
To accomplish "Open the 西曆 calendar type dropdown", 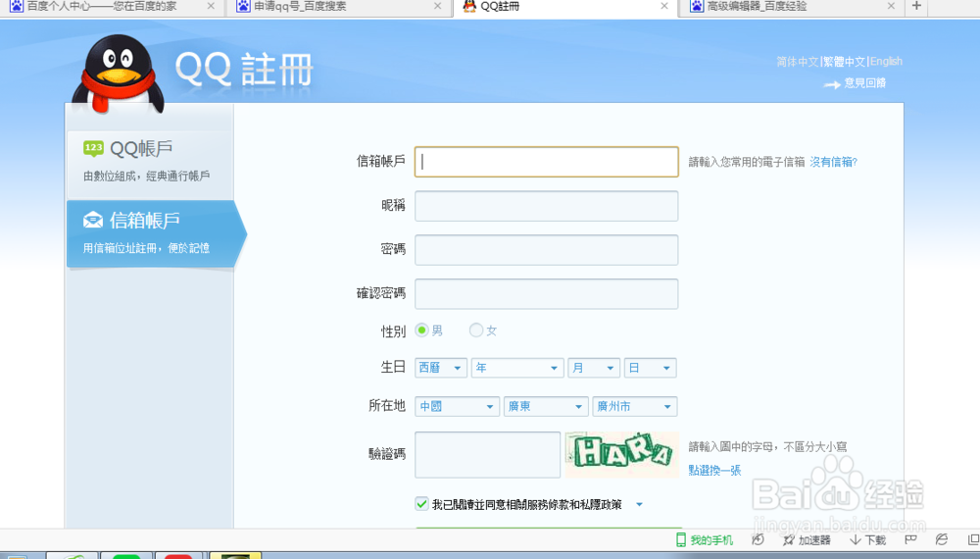I will tap(441, 368).
